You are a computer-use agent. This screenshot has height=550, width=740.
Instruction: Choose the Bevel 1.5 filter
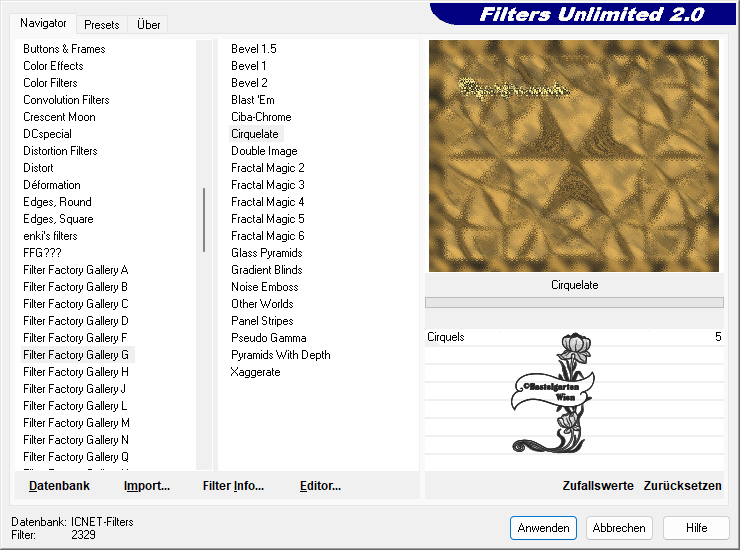253,49
